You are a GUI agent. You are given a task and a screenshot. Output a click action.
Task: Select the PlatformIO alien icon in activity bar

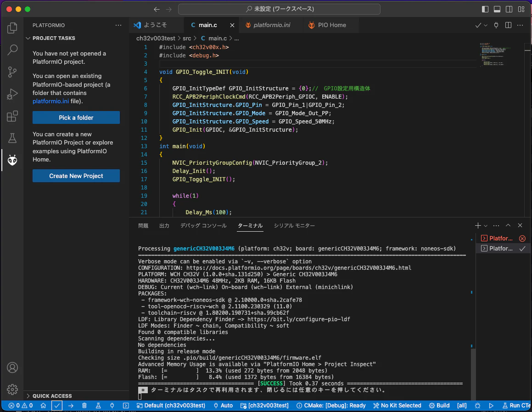click(x=12, y=161)
